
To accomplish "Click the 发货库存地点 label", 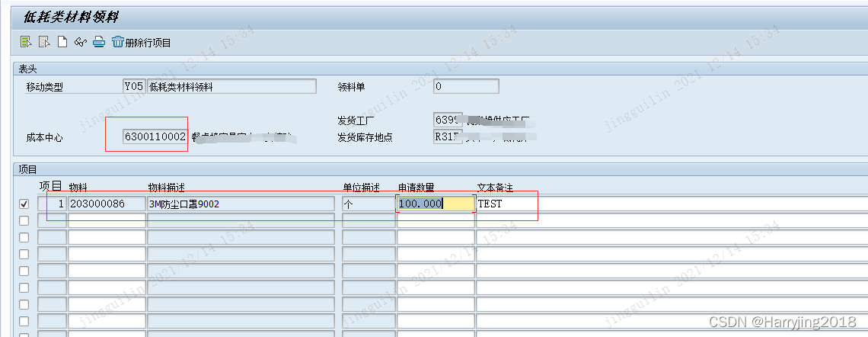I will click(364, 137).
